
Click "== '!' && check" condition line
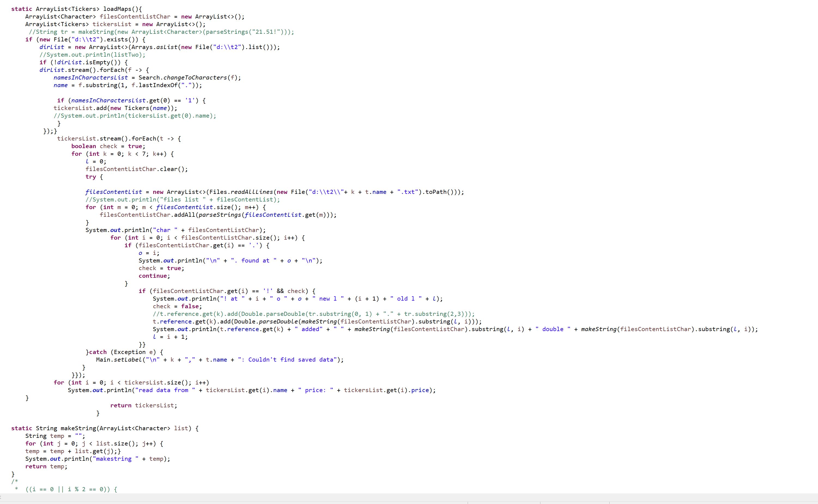tap(227, 291)
